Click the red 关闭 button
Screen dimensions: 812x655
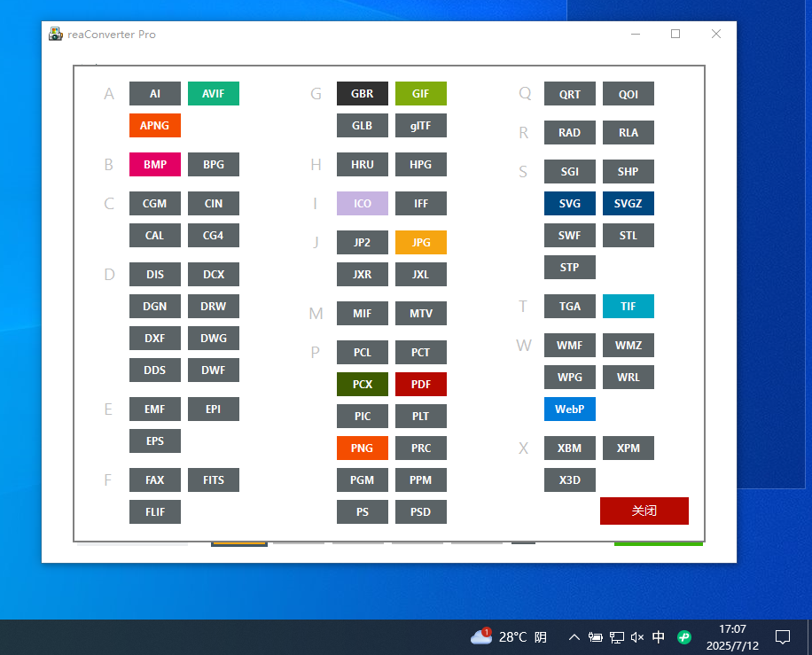(644, 511)
